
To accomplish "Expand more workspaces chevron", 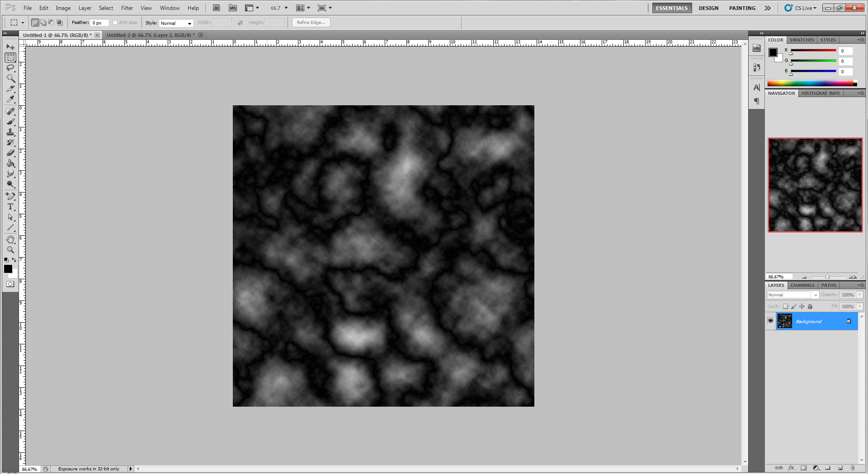I will pyautogui.click(x=768, y=8).
